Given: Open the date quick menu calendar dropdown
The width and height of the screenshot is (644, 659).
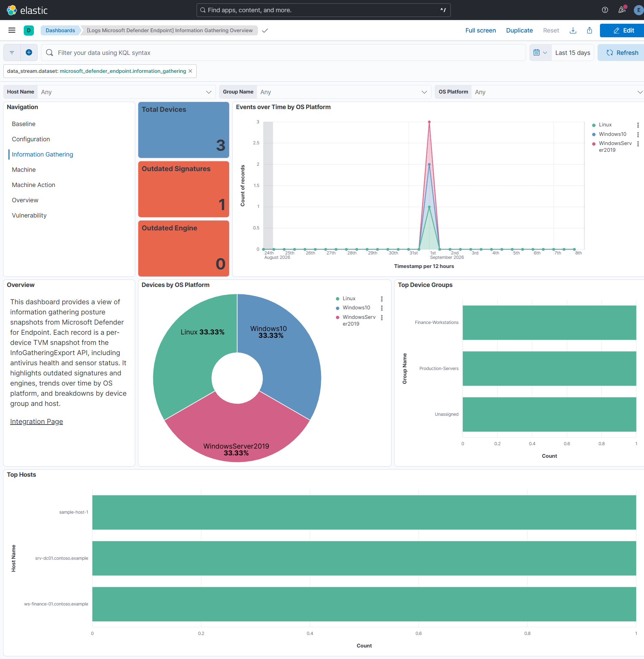Looking at the screenshot, I should click(x=540, y=53).
